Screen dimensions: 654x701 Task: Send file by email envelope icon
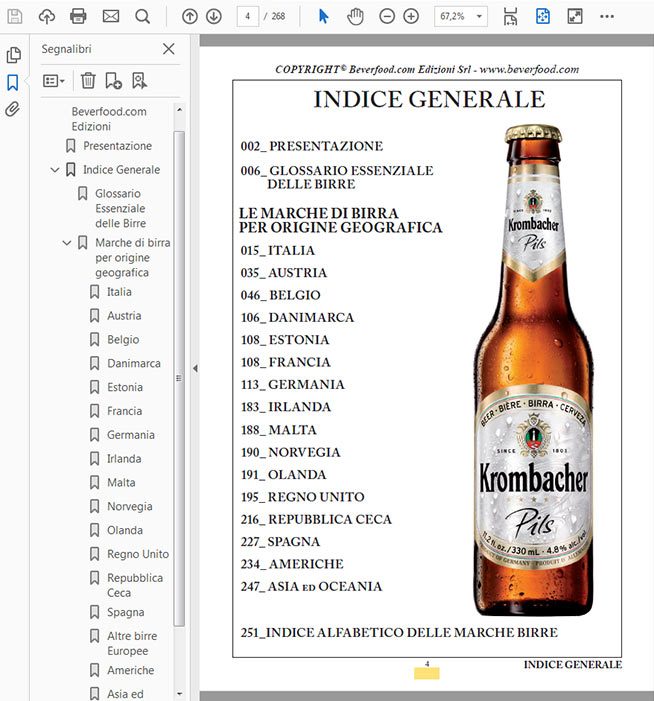coord(110,16)
